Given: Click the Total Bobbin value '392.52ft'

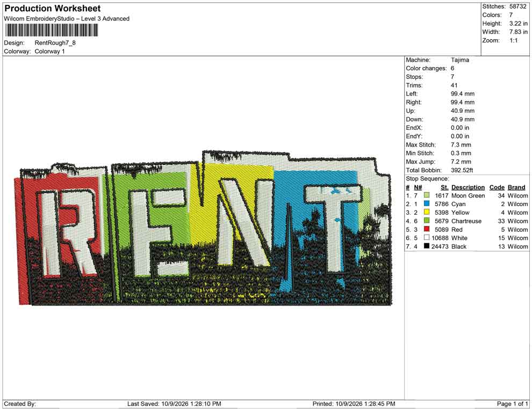Looking at the screenshot, I should click(462, 170).
